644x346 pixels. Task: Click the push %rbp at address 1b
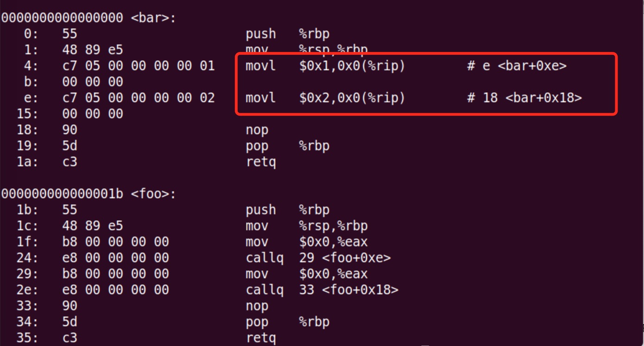[287, 210]
